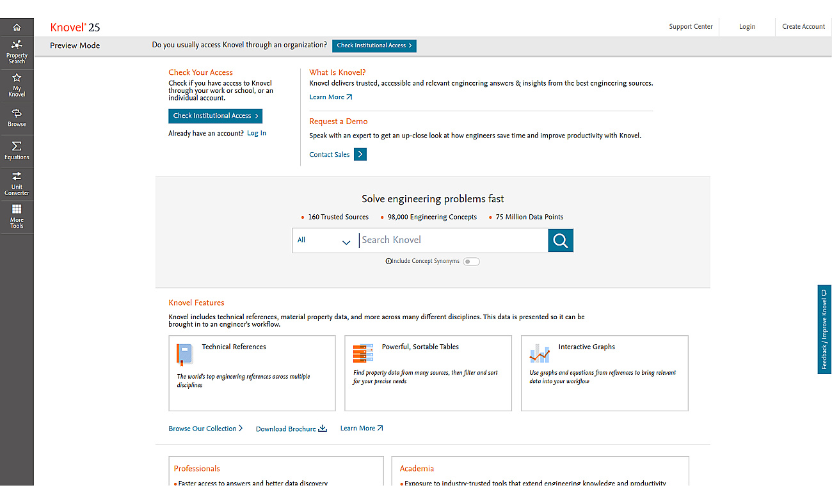This screenshot has width=832, height=504.
Task: Click the 98,000 Engineering Concepts text
Action: tap(432, 217)
